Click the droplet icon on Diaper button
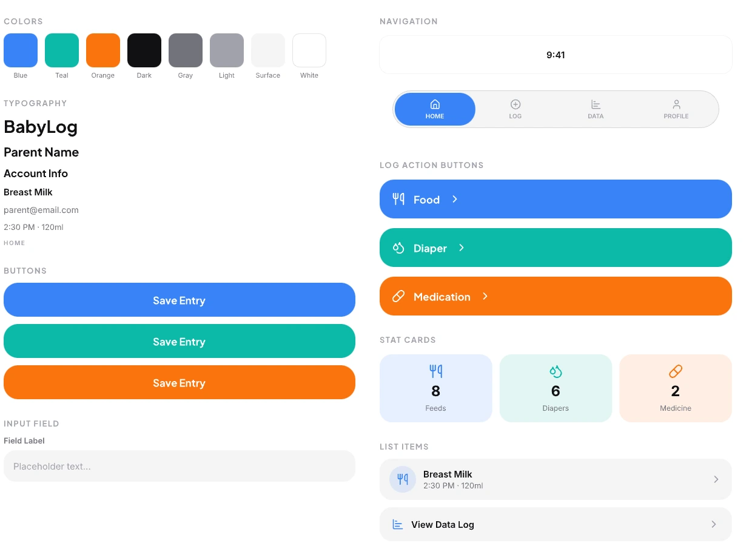This screenshot has height=560, width=749. [x=398, y=248]
